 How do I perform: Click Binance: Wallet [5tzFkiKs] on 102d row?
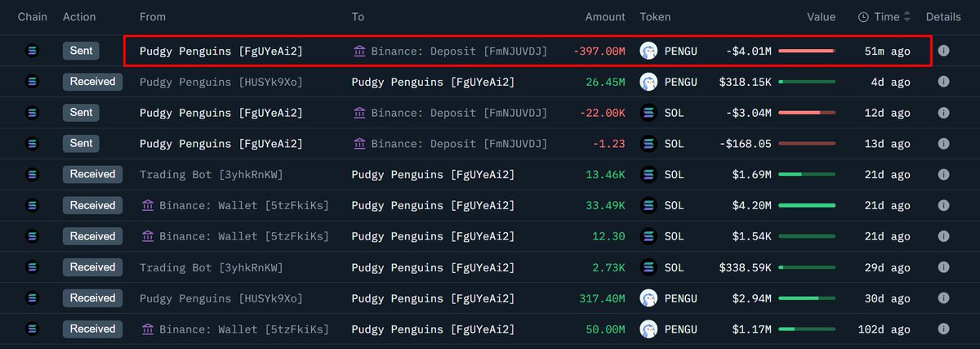click(243, 329)
